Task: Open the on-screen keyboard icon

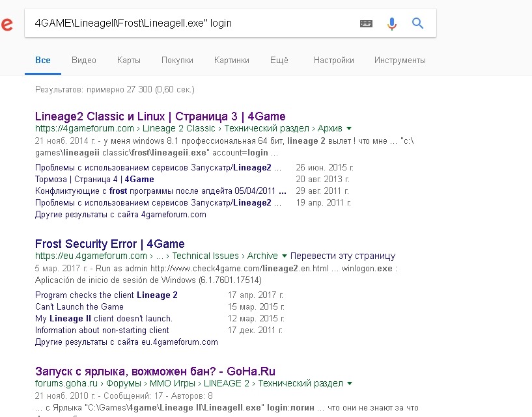Action: pos(366,23)
